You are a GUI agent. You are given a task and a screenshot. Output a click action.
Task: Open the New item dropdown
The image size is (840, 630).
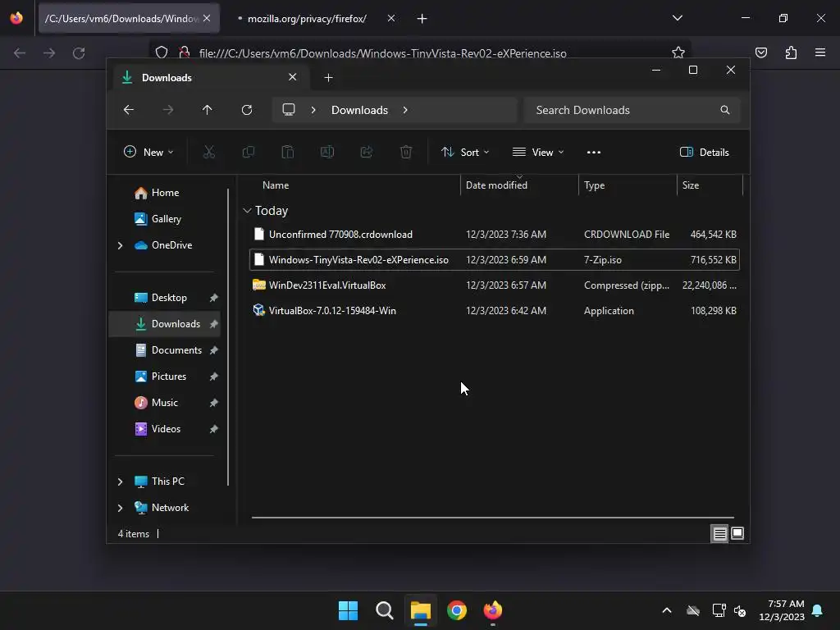coord(148,152)
